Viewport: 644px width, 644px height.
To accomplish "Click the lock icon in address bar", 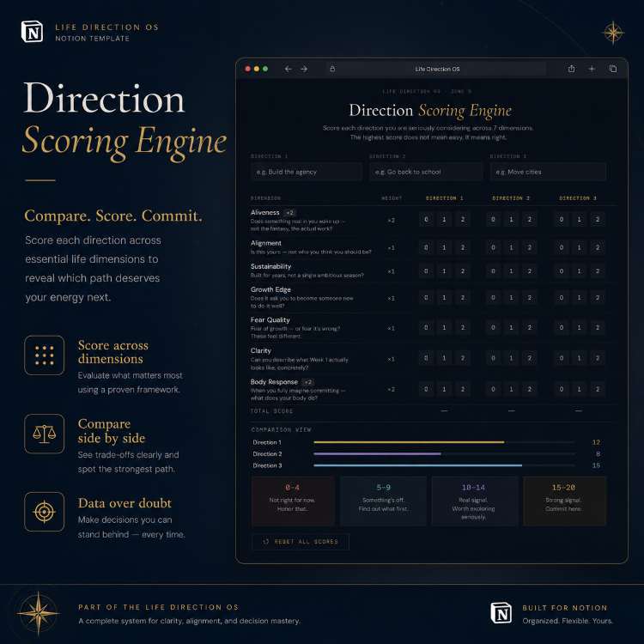I will click(x=332, y=69).
